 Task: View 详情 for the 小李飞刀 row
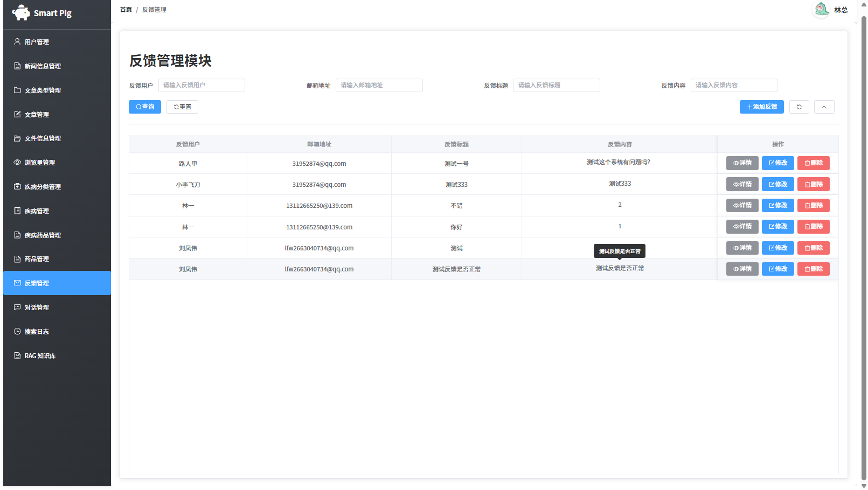tap(742, 184)
